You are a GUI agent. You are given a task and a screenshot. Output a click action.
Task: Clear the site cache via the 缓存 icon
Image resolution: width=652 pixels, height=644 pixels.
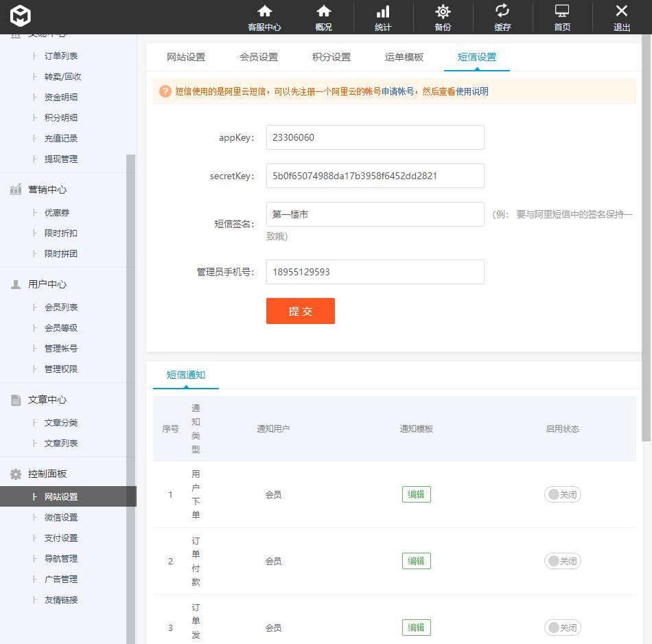pos(502,17)
